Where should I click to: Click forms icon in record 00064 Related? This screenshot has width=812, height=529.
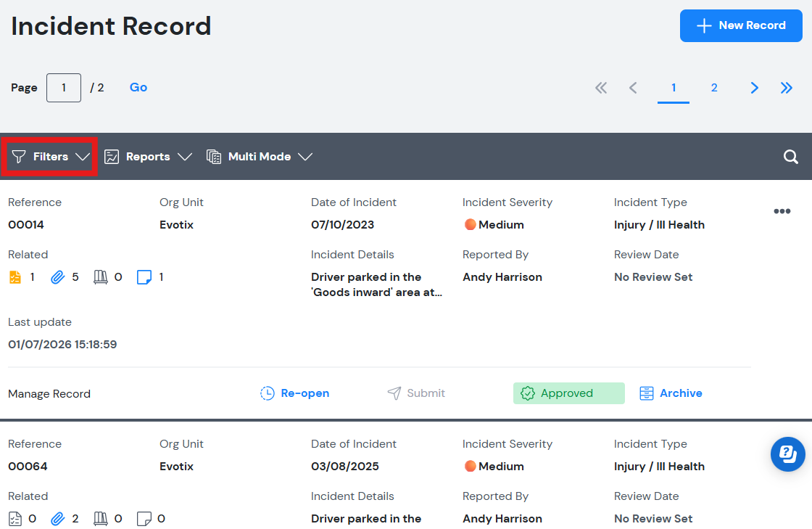point(15,519)
